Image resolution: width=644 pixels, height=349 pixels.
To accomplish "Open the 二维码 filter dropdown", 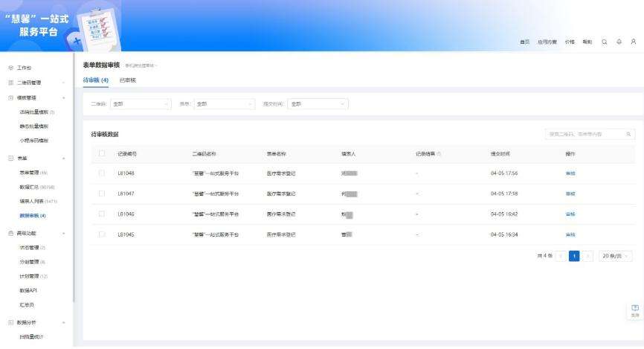I will pos(141,103).
